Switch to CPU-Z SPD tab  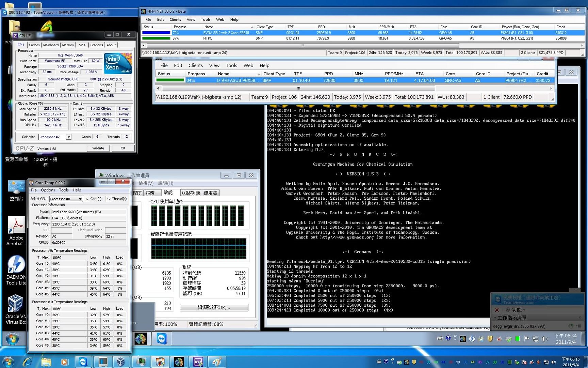pos(82,45)
